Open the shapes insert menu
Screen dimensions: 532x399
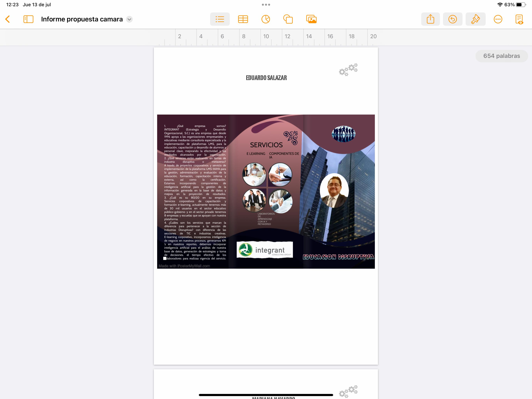point(288,19)
